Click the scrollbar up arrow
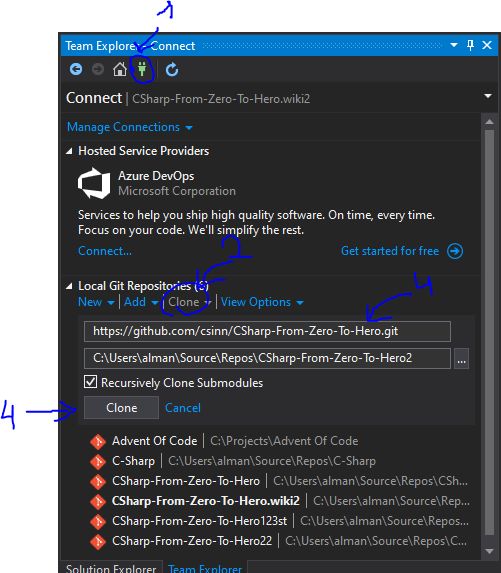Image resolution: width=501 pixels, height=573 pixels. tap(489, 121)
